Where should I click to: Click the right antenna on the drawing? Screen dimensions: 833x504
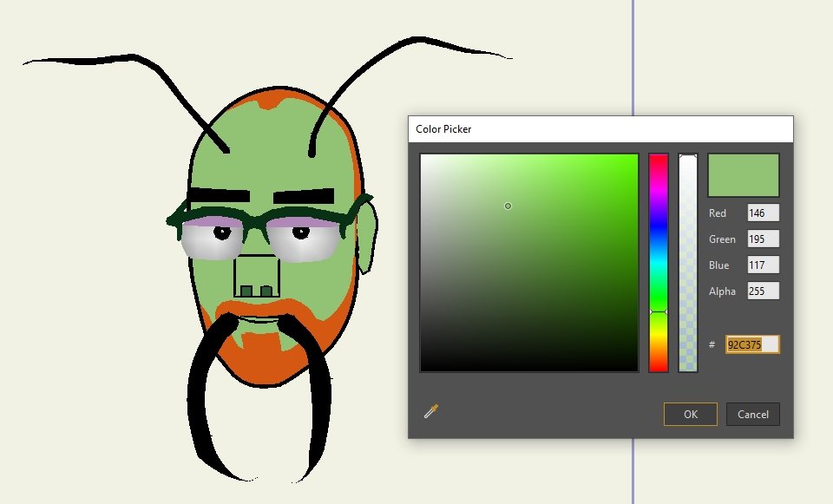point(347,87)
